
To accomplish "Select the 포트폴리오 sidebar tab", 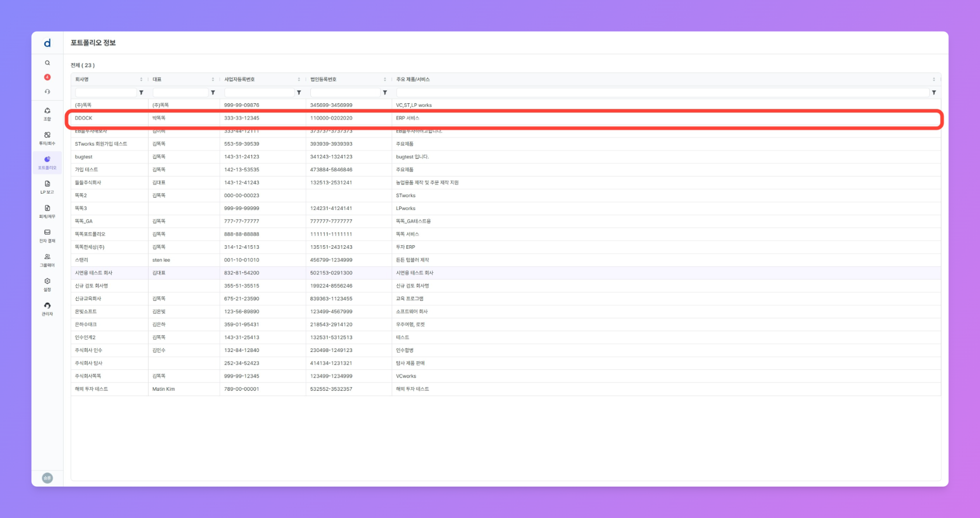I will 47,162.
